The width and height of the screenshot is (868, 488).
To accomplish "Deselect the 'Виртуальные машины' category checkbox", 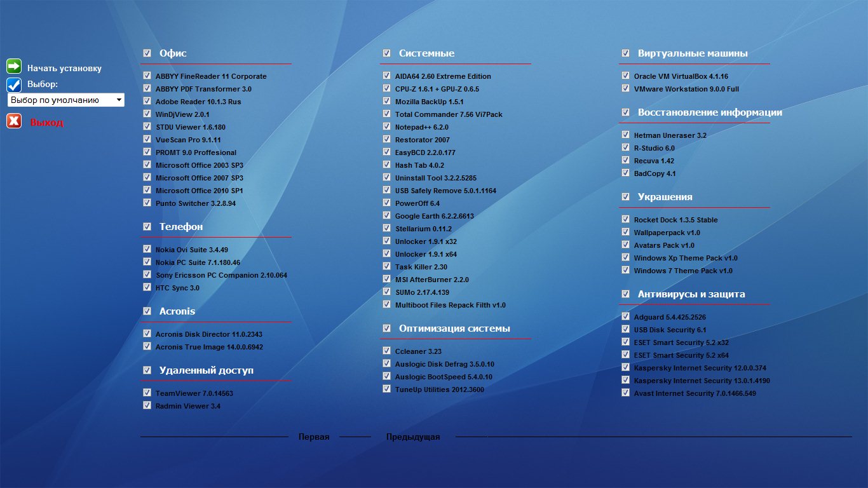I will coord(626,53).
